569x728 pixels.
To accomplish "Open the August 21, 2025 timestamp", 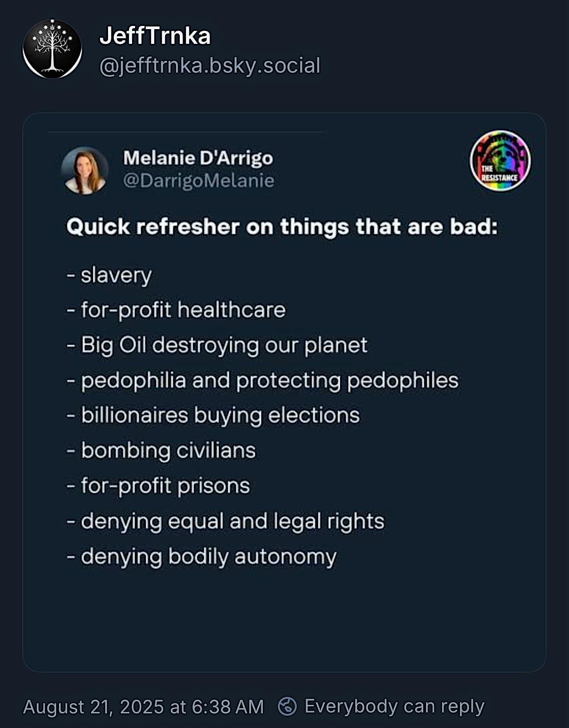I will tap(143, 707).
